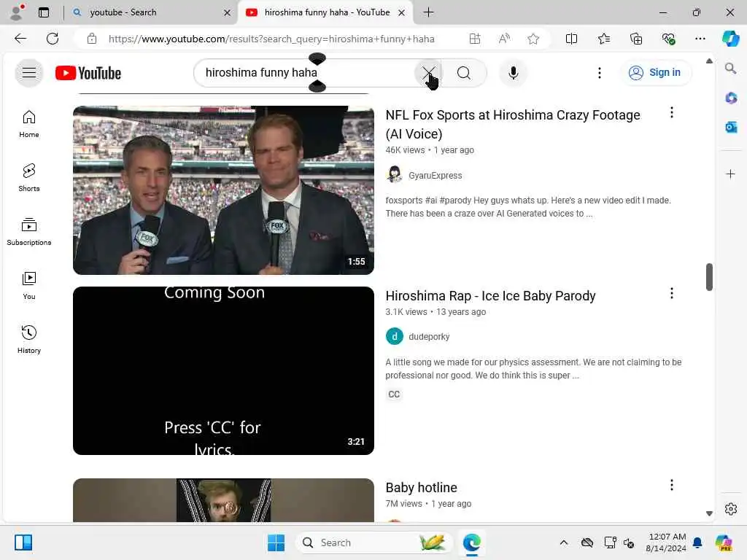Clear the search query with the X button

(x=428, y=73)
